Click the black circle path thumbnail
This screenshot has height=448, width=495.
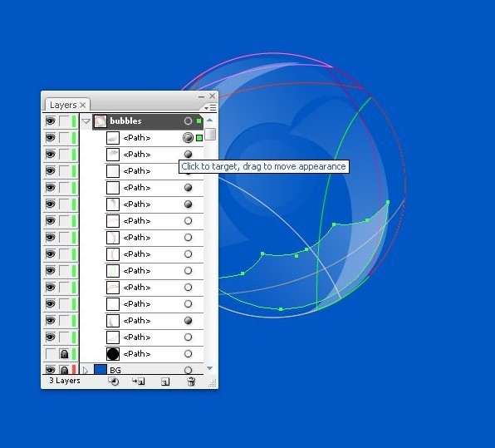pyautogui.click(x=113, y=354)
